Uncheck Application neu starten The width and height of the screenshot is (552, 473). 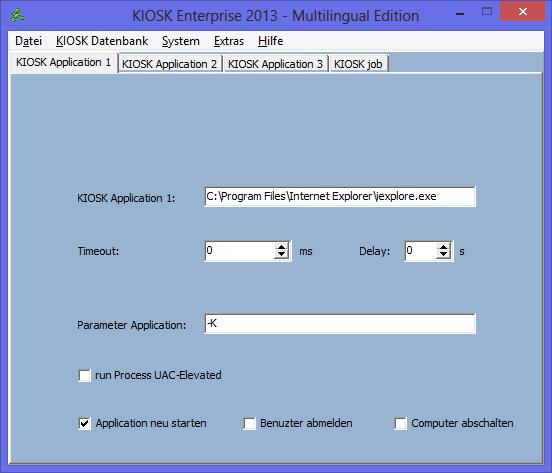click(84, 423)
